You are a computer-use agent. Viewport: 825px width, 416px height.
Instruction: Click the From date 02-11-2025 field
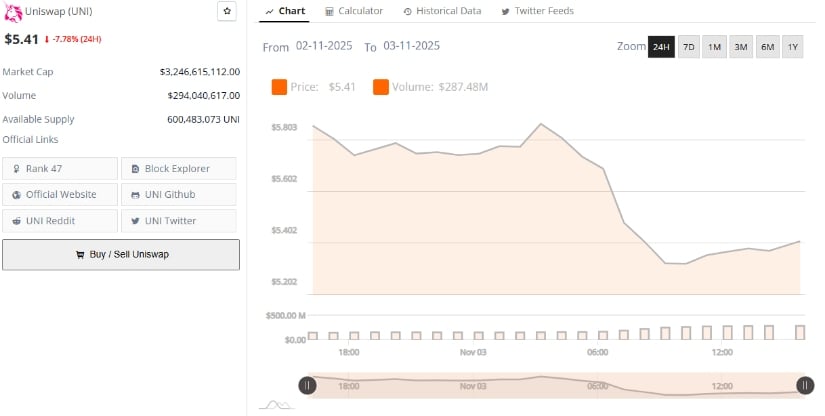(324, 47)
